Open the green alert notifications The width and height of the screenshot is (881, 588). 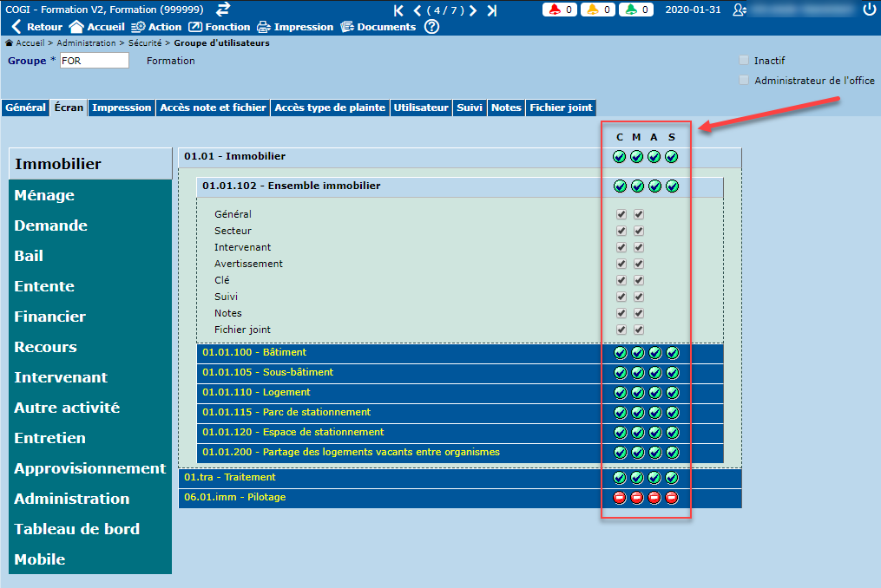[x=639, y=10]
